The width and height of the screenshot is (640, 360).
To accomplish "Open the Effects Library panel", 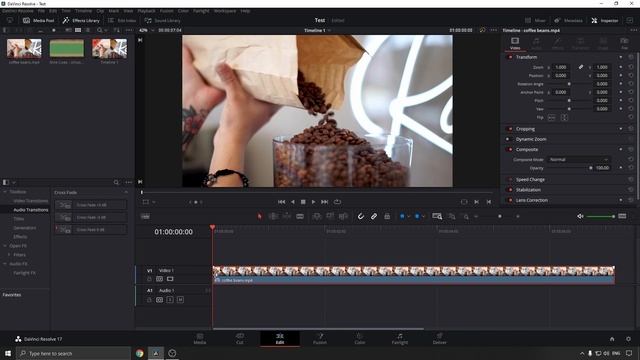I will tap(81, 20).
